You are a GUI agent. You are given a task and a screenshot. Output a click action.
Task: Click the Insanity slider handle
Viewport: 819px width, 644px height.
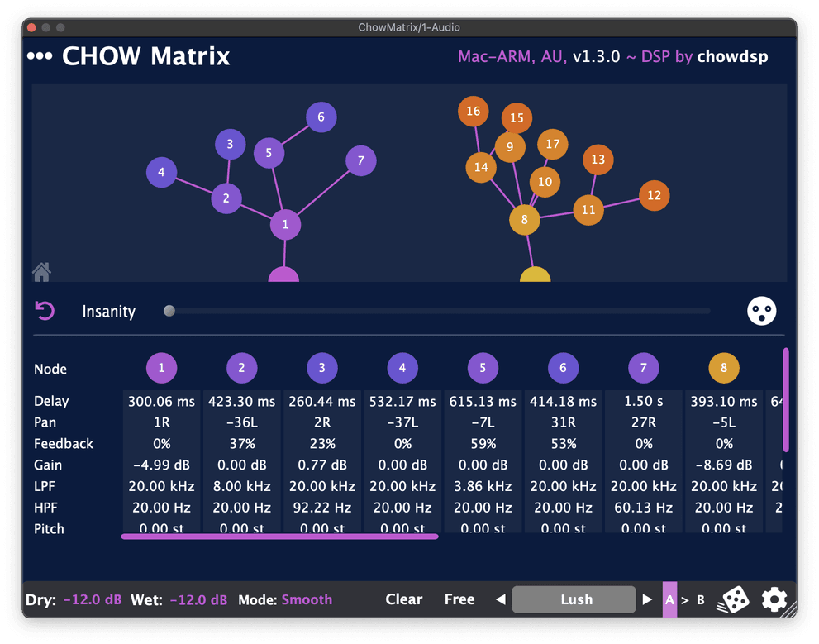coord(169,311)
